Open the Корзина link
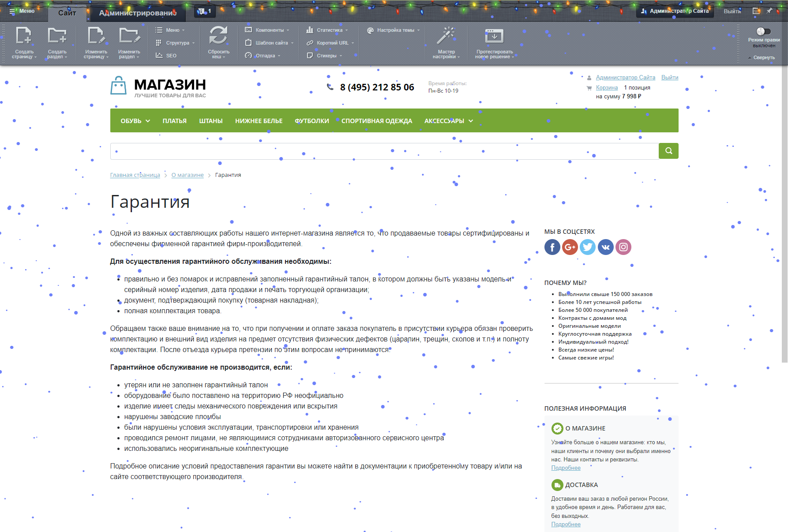 point(606,87)
